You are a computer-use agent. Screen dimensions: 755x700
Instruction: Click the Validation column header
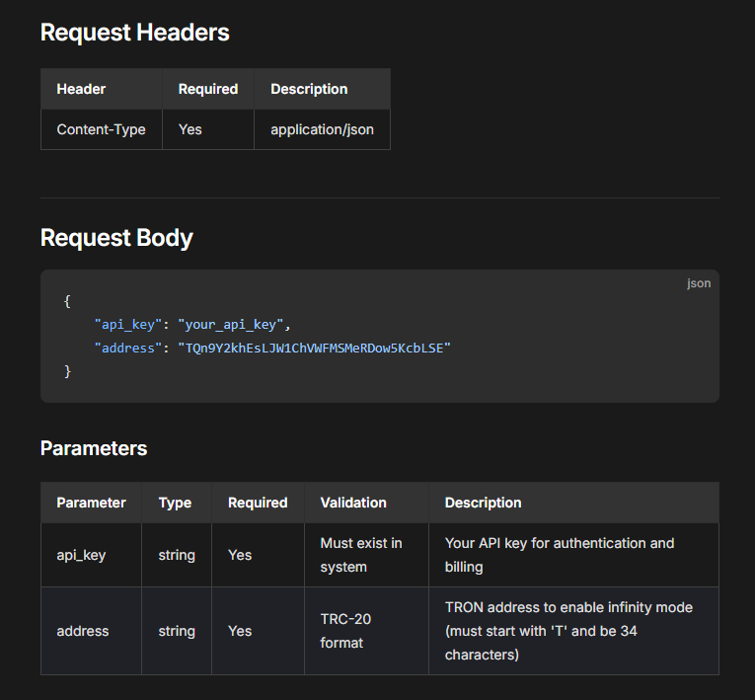tap(353, 503)
